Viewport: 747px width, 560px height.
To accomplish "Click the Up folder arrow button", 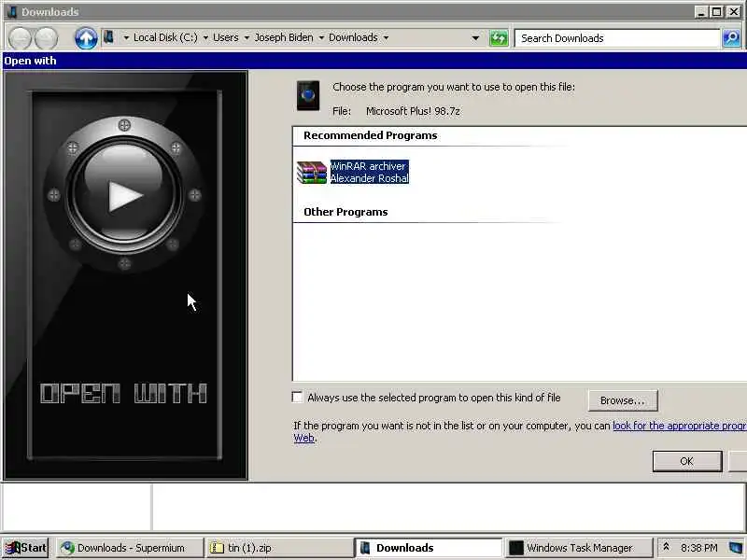I will [x=86, y=38].
